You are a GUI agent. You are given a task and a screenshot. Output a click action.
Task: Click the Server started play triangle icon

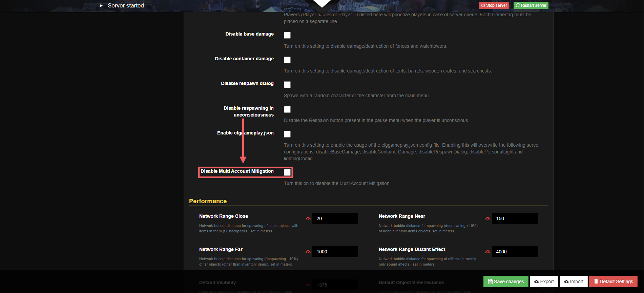(x=101, y=5)
